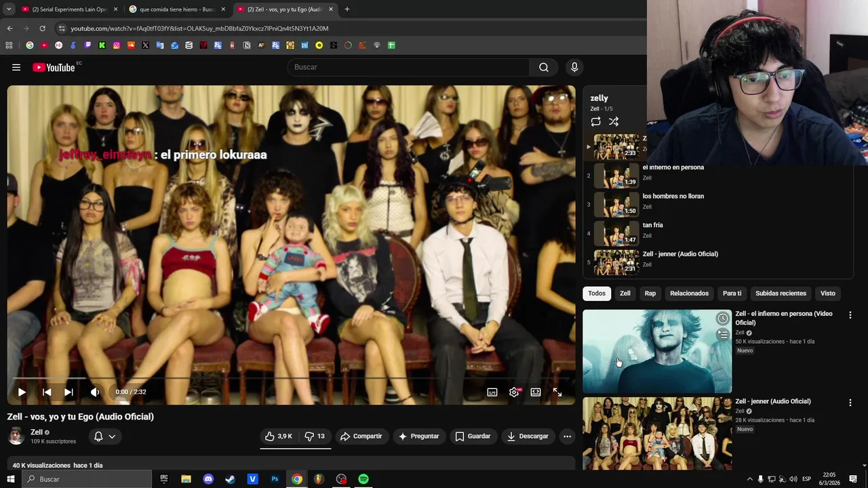868x488 pixels.
Task: Open YouTube hamburger guide menu
Action: 16,67
